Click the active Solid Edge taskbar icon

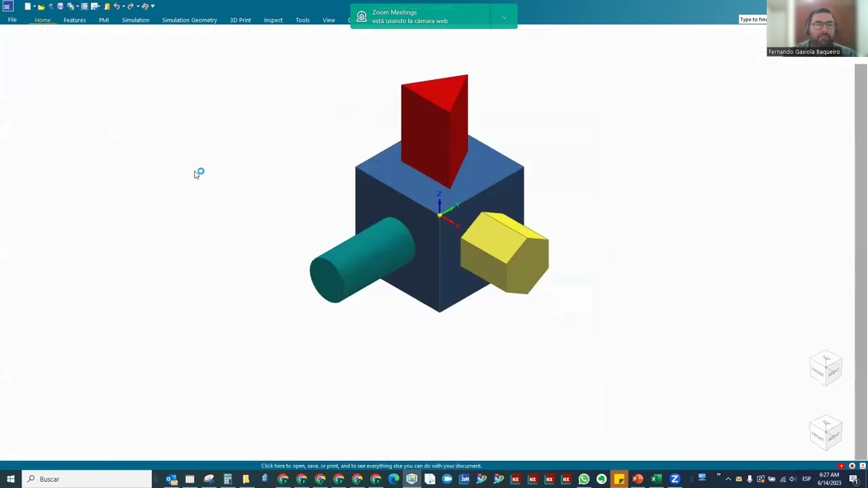(412, 479)
